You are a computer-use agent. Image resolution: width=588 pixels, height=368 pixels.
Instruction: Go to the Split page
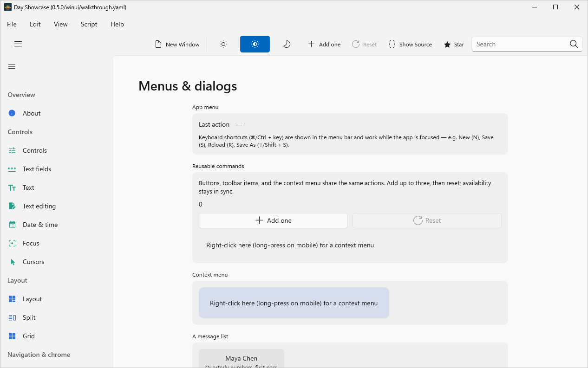[x=56, y=317]
